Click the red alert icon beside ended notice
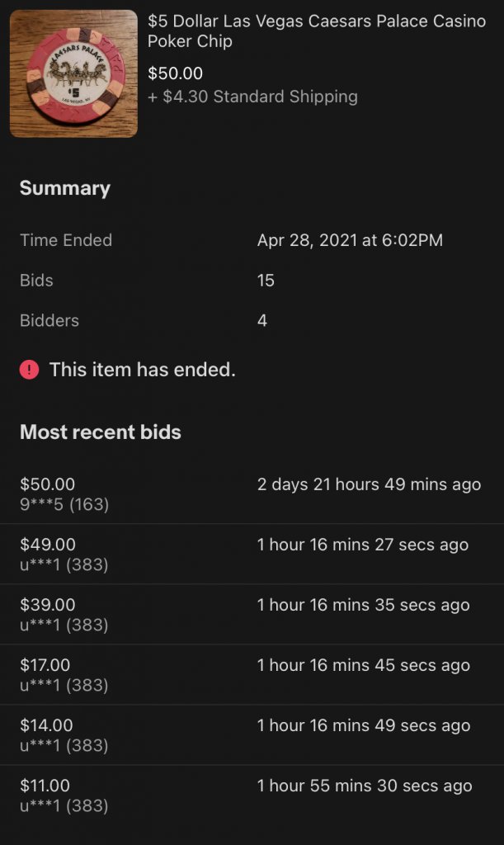Image resolution: width=504 pixels, height=845 pixels. pyautogui.click(x=30, y=371)
